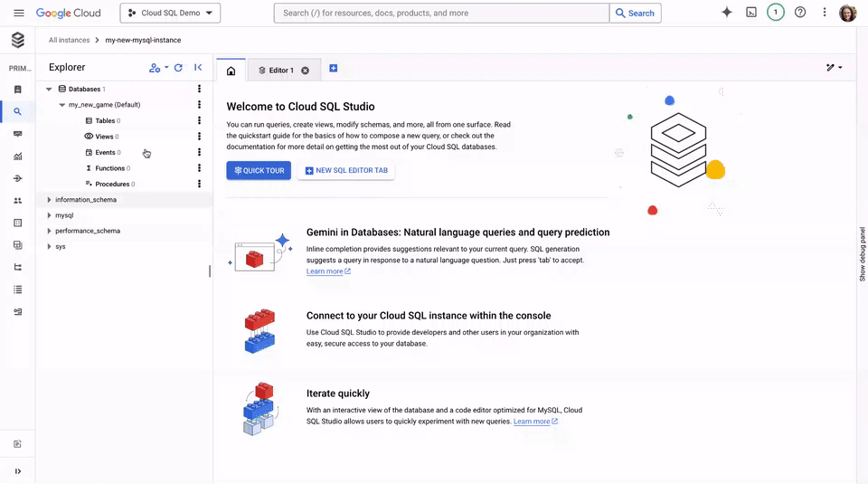Click the search resources input field
The width and height of the screenshot is (868, 484).
tap(443, 14)
